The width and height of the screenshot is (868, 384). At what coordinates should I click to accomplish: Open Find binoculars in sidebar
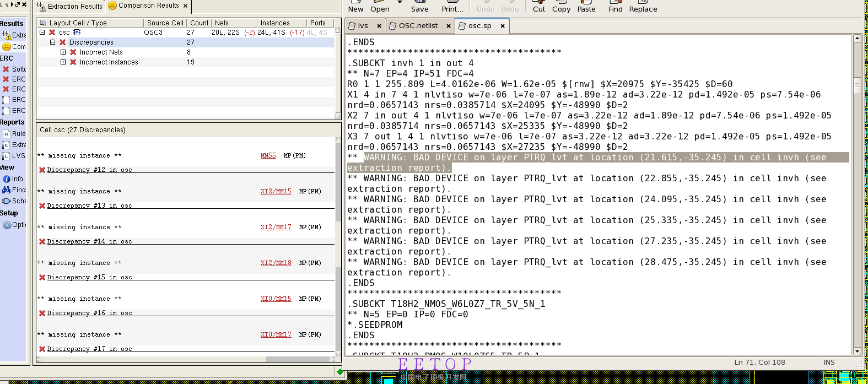[14, 190]
